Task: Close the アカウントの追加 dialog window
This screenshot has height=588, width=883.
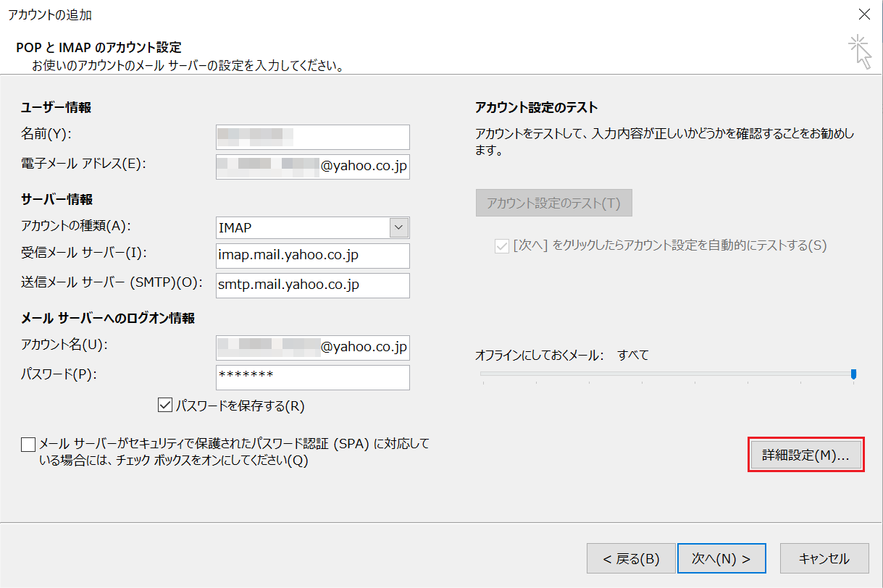Action: (863, 14)
